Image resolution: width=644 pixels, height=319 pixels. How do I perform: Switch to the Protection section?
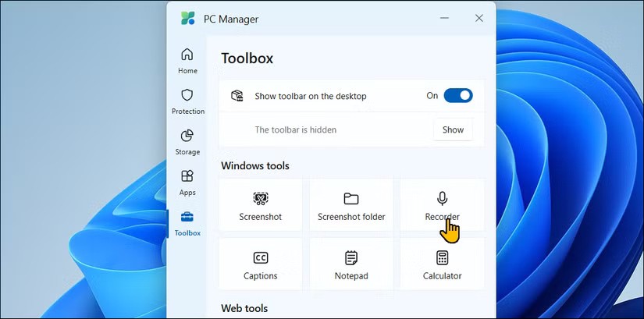[x=187, y=101]
